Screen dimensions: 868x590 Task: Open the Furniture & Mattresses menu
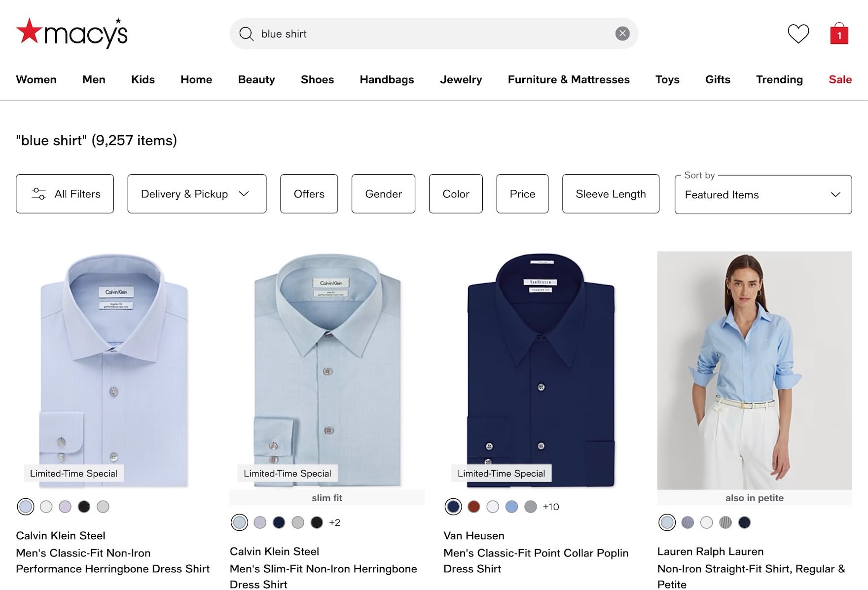(x=568, y=79)
